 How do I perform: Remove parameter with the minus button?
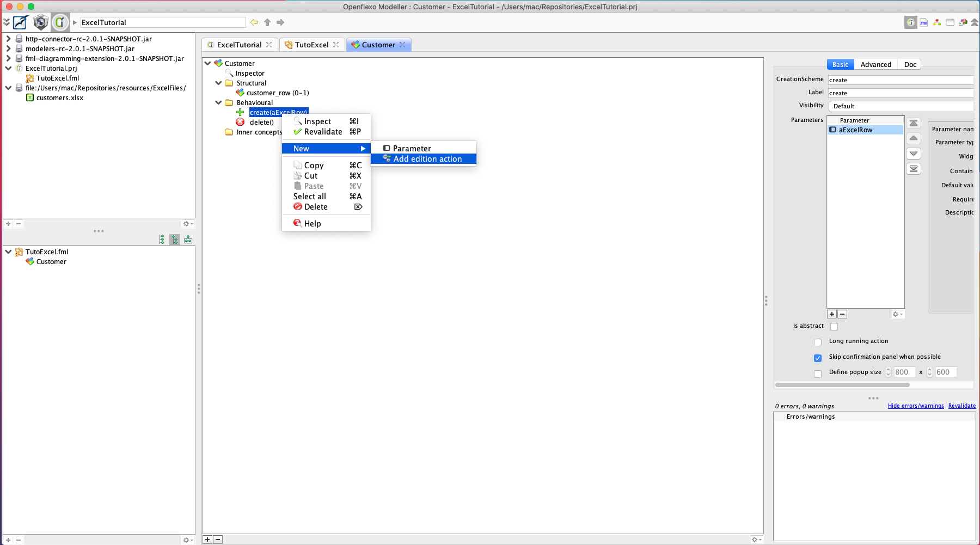[842, 314]
